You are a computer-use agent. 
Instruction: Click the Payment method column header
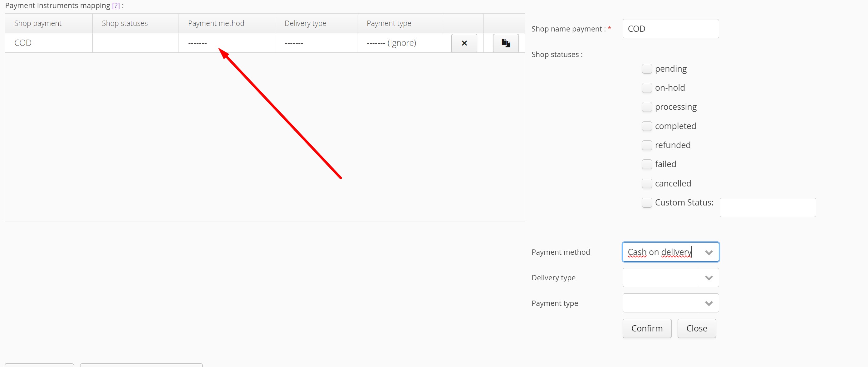[216, 23]
